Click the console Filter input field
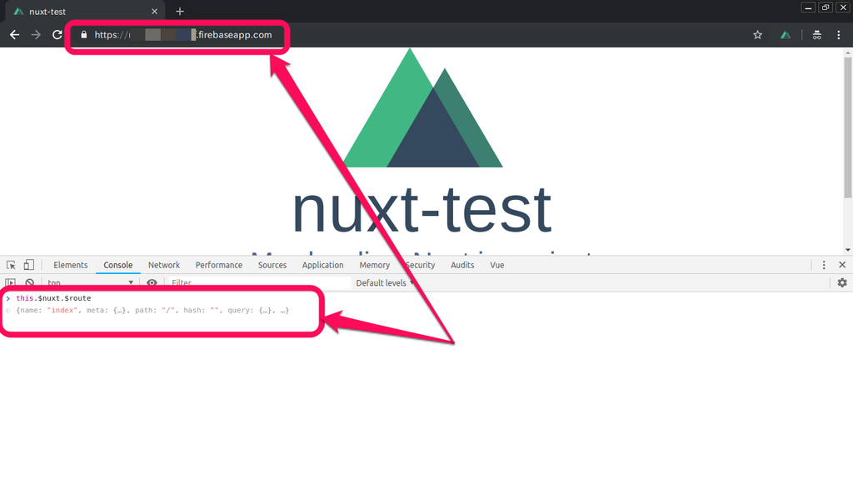The height and width of the screenshot is (504, 853). 260,283
